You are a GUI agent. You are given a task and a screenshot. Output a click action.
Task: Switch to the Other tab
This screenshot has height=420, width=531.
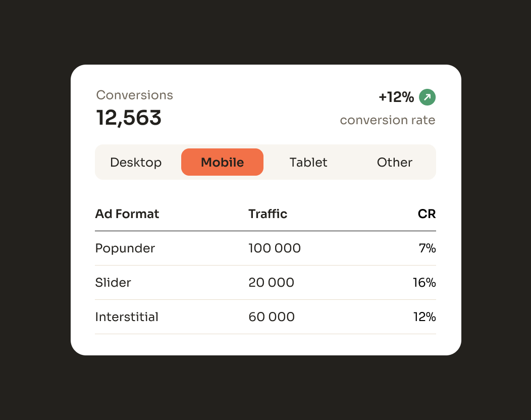click(395, 163)
